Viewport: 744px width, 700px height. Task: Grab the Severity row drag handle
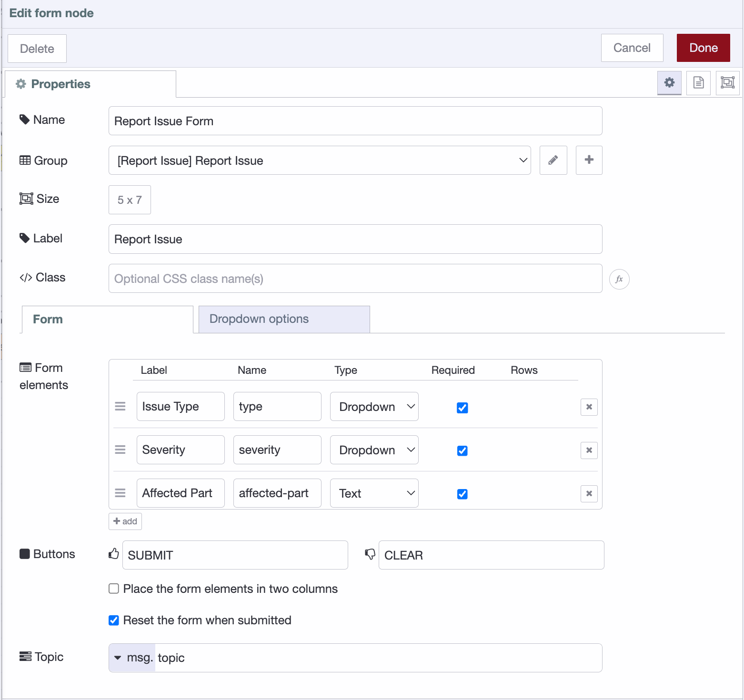click(x=120, y=450)
